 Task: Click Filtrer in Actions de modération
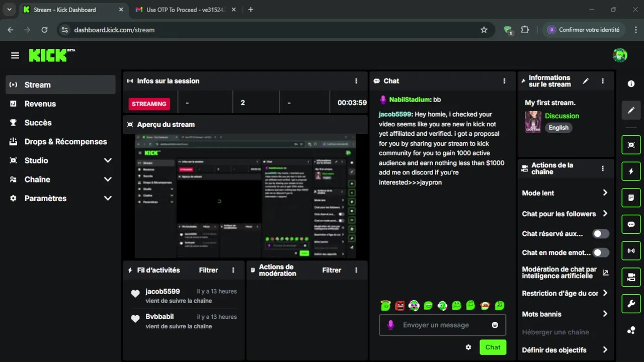[x=332, y=270]
